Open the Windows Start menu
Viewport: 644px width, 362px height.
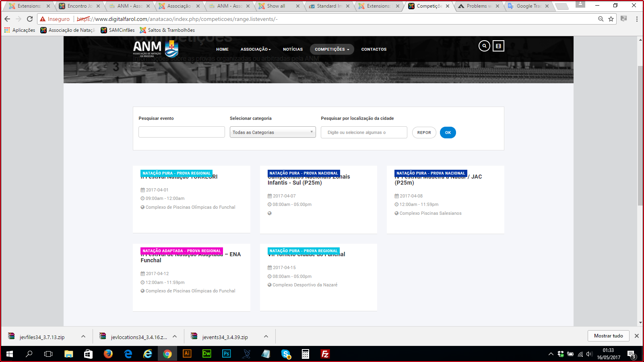click(x=10, y=354)
